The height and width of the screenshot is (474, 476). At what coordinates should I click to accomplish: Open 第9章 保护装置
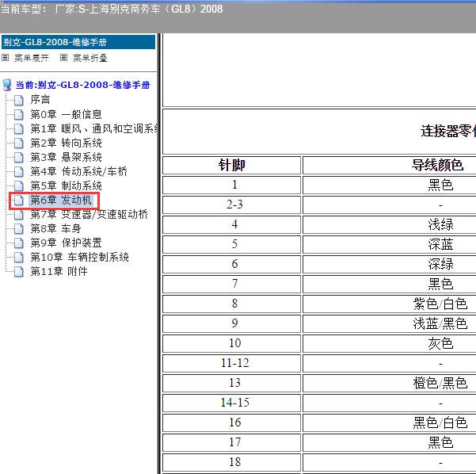coord(67,243)
